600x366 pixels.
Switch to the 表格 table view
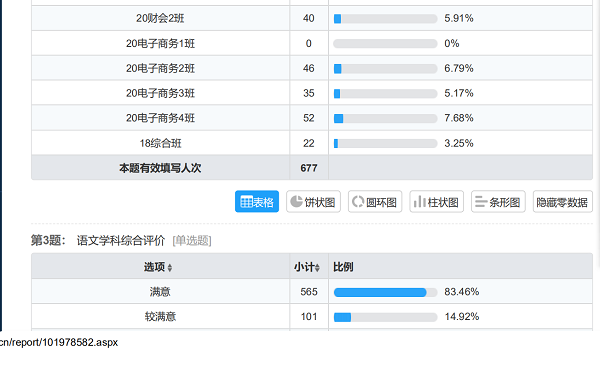click(x=257, y=201)
